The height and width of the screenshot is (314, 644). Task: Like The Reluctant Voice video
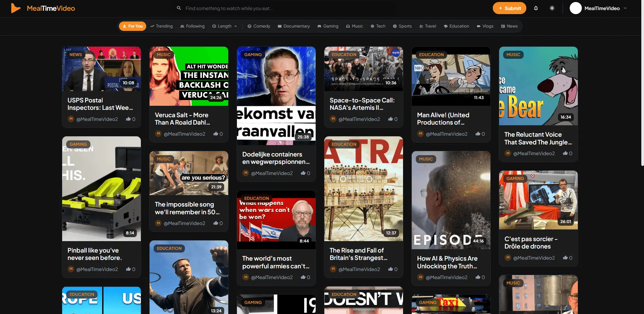(x=567, y=153)
